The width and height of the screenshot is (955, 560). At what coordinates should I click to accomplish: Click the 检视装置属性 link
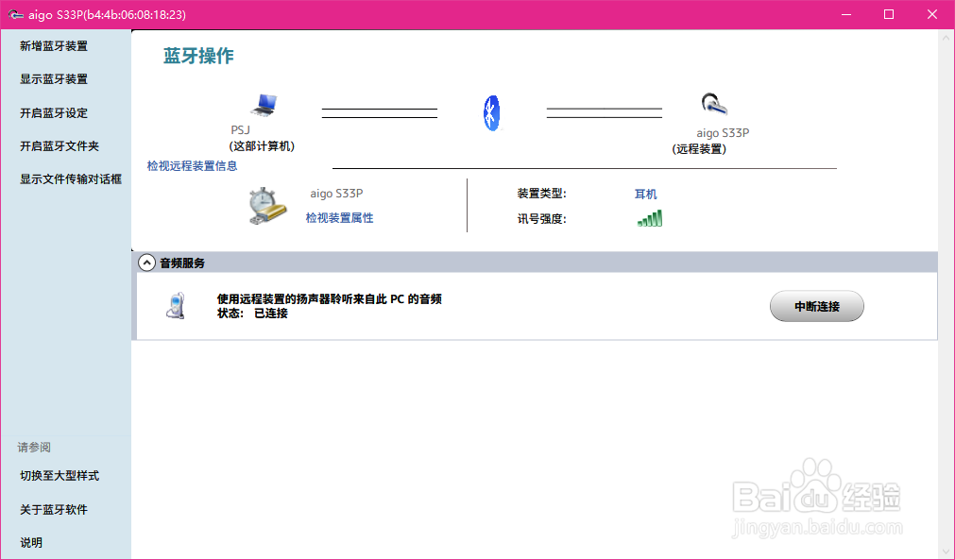pyautogui.click(x=339, y=218)
